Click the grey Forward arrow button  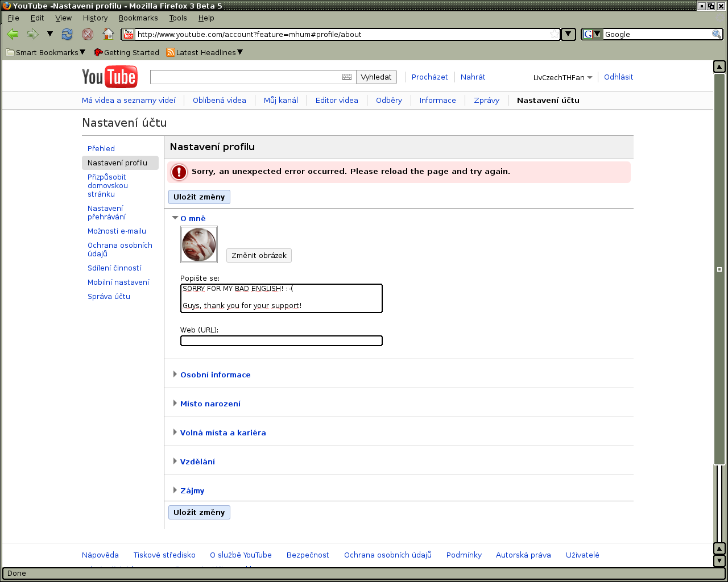32,34
